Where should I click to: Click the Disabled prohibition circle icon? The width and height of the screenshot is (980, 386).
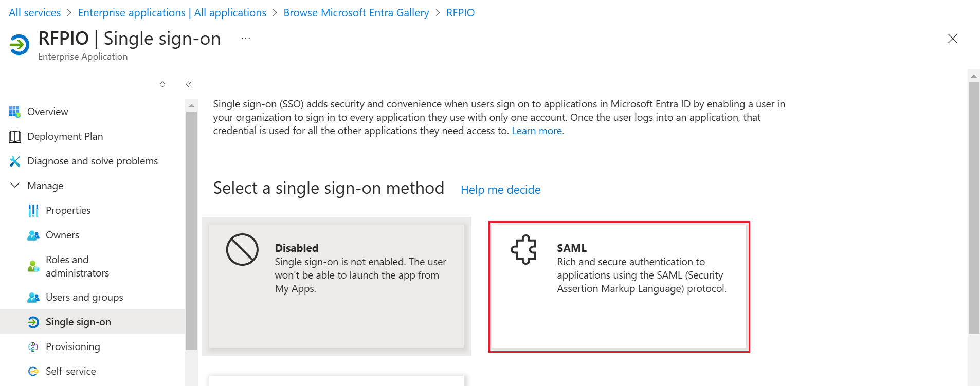(x=242, y=250)
